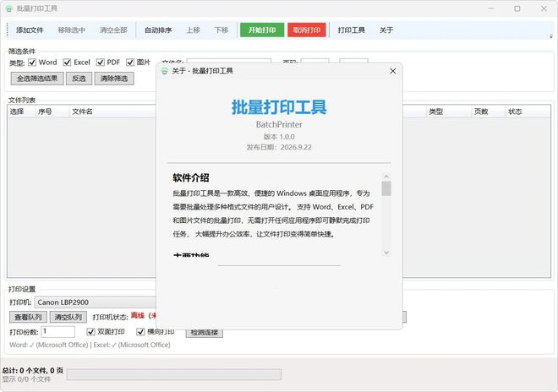Toggle 横向打印 checkbox
The width and height of the screenshot is (558, 392).
click(x=140, y=332)
